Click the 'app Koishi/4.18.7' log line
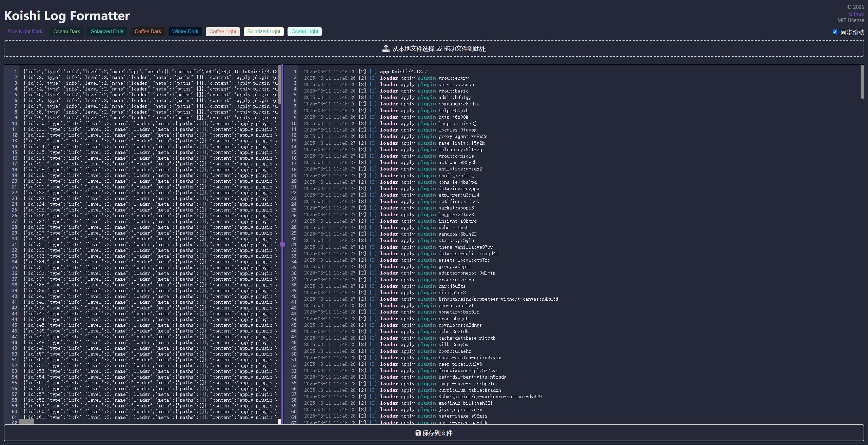Viewport: 868px width, 445px height. [366, 72]
